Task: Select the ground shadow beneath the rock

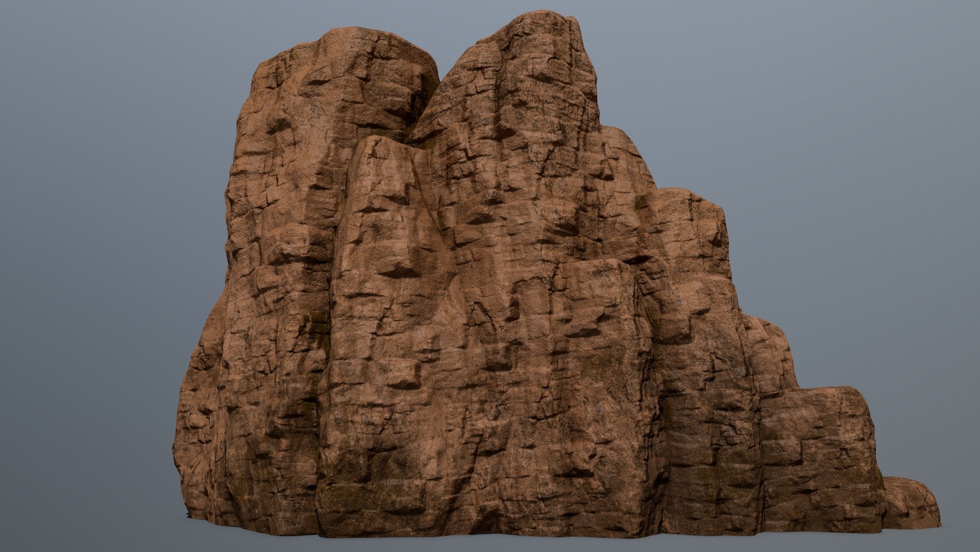Action: click(490, 542)
